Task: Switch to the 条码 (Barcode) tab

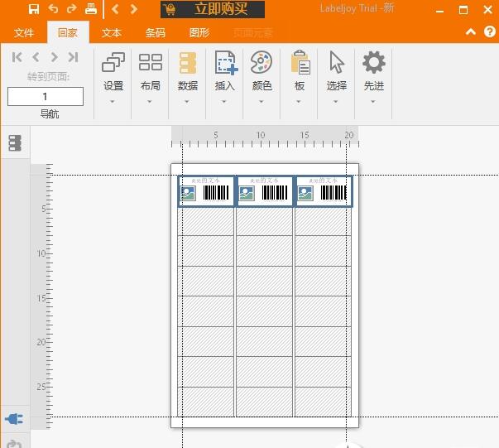Action: (156, 33)
